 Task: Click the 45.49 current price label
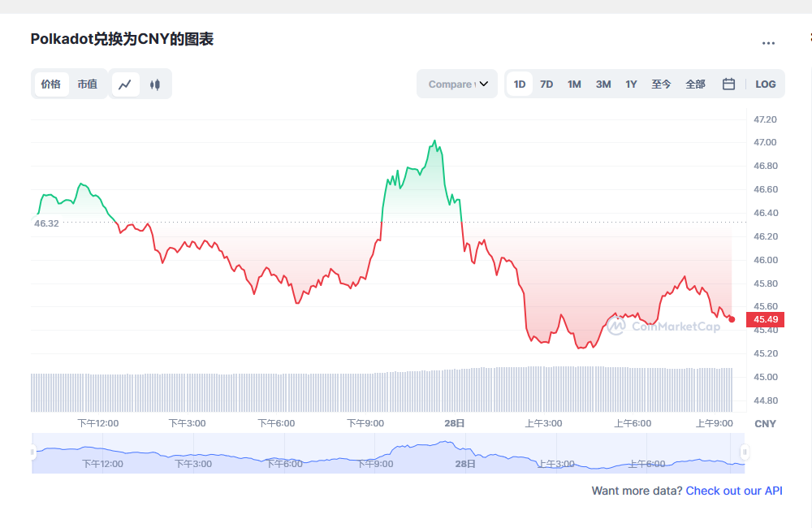pos(766,319)
